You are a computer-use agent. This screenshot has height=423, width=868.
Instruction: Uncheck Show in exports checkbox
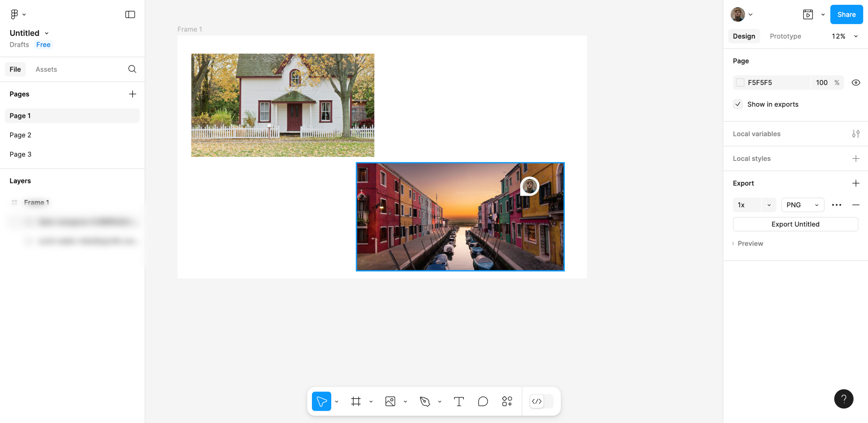pos(738,104)
